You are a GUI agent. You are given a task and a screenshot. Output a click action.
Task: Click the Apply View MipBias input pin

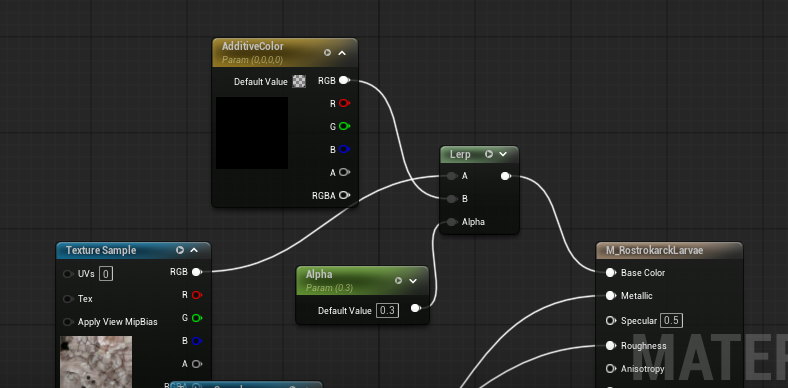[x=68, y=322]
